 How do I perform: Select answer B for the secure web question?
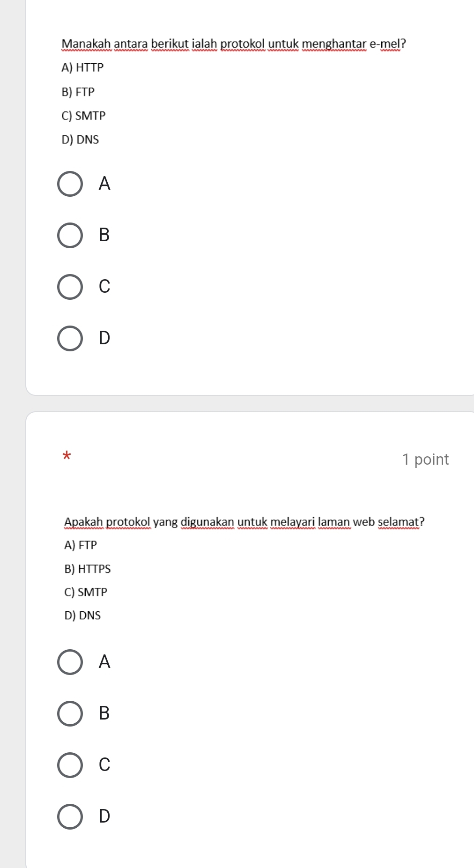(x=70, y=713)
